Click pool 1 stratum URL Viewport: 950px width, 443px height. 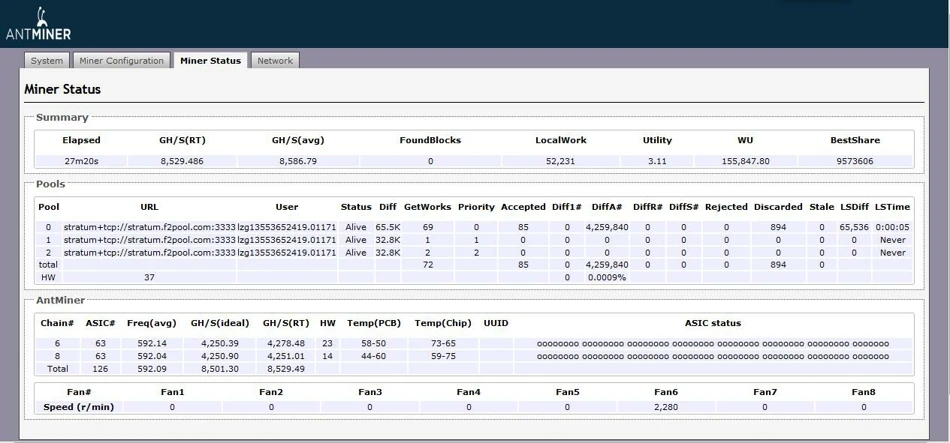coord(149,240)
